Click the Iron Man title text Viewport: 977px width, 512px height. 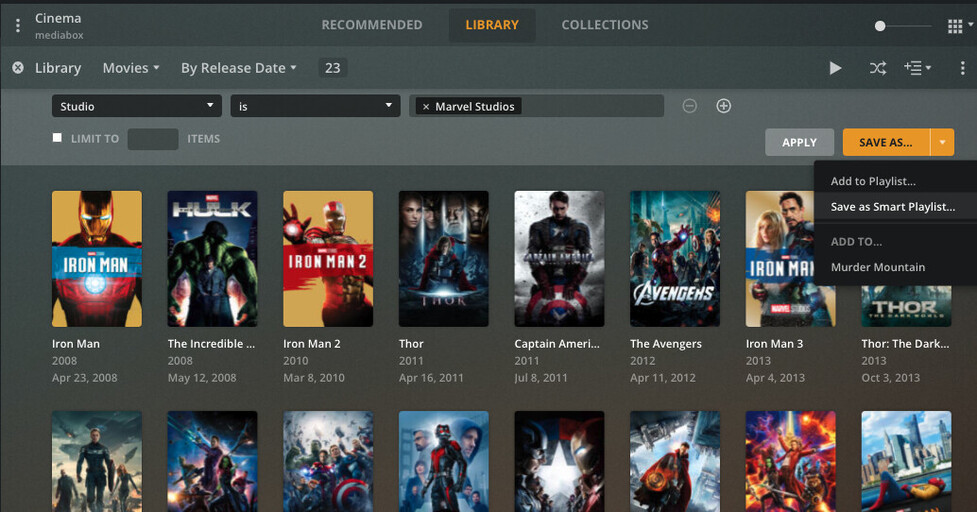[75, 344]
